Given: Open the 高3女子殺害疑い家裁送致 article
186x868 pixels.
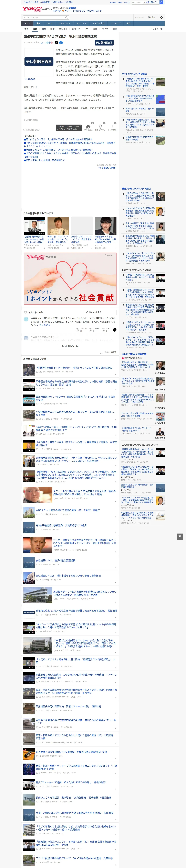Looking at the screenshot, I should [x=61, y=525].
